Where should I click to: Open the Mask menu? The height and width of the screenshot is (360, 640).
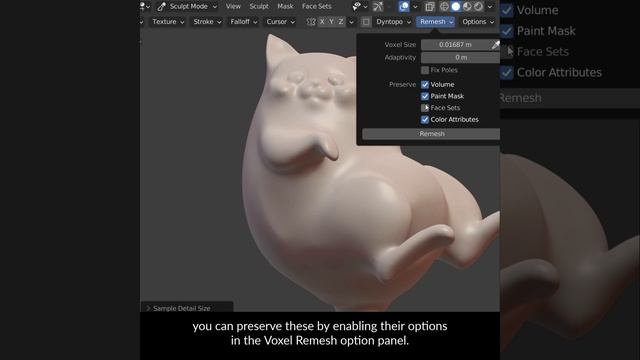[285, 7]
